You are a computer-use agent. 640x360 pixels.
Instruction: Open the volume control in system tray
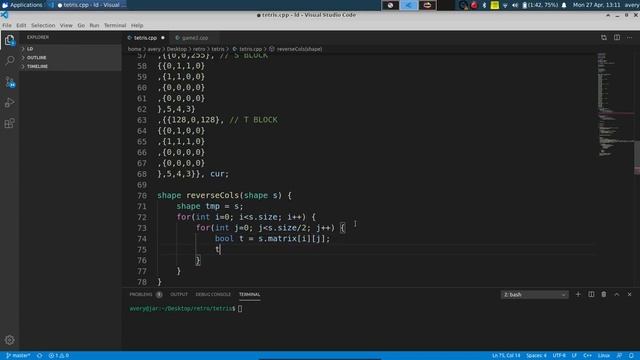click(515, 5)
